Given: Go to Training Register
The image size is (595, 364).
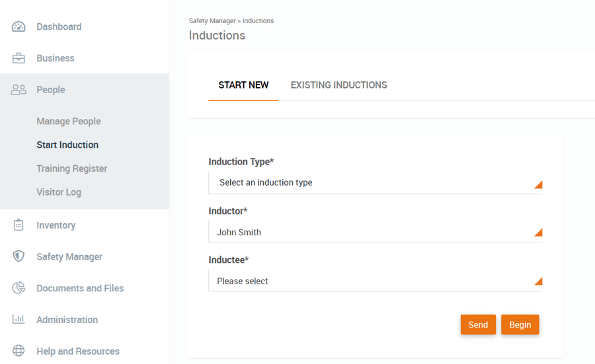Looking at the screenshot, I should [71, 168].
